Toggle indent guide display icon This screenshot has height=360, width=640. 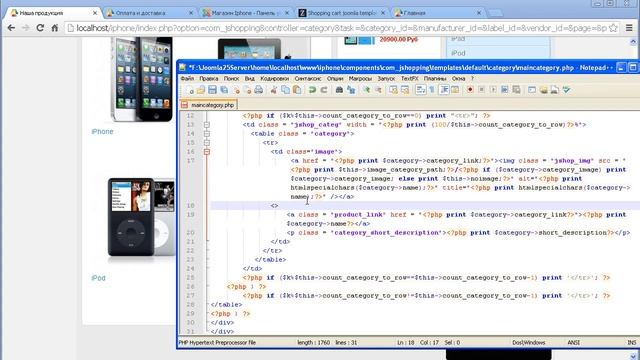444,90
